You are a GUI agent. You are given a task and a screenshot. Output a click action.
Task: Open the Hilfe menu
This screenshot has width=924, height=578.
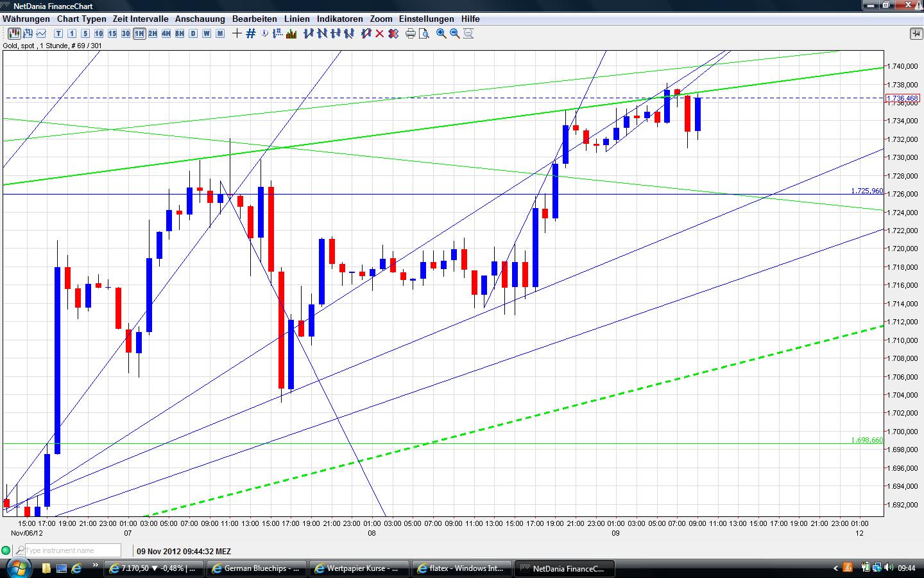[470, 19]
